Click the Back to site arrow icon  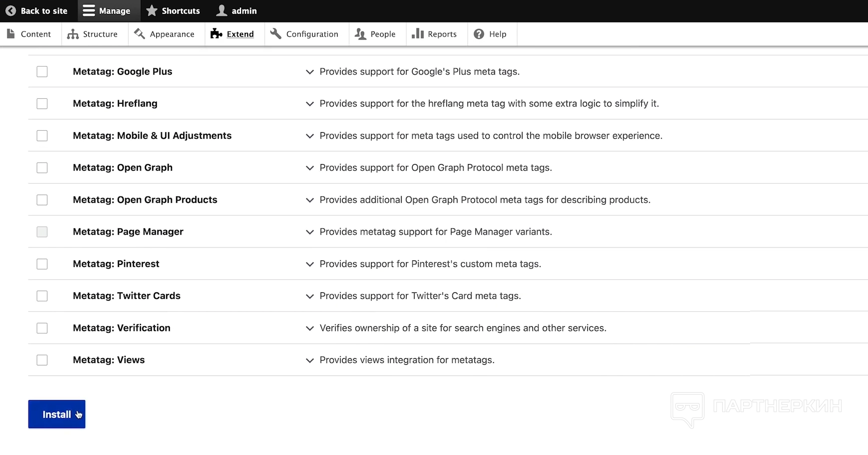click(10, 10)
